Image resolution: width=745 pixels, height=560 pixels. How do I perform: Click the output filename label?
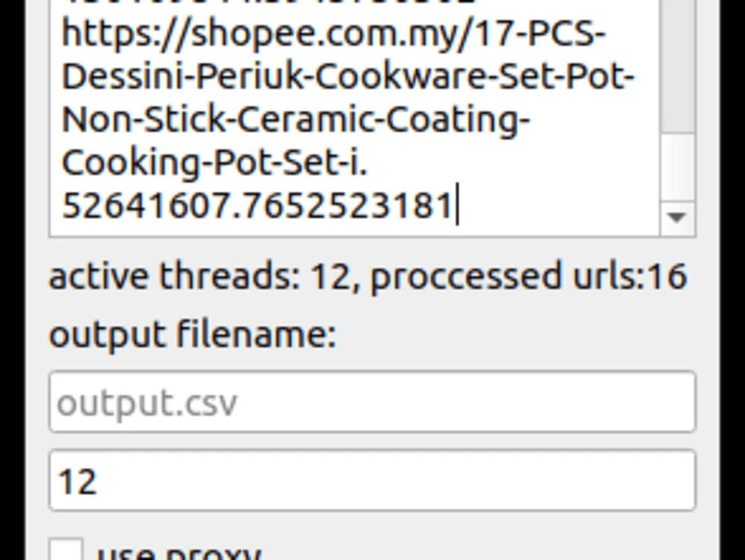click(x=192, y=334)
